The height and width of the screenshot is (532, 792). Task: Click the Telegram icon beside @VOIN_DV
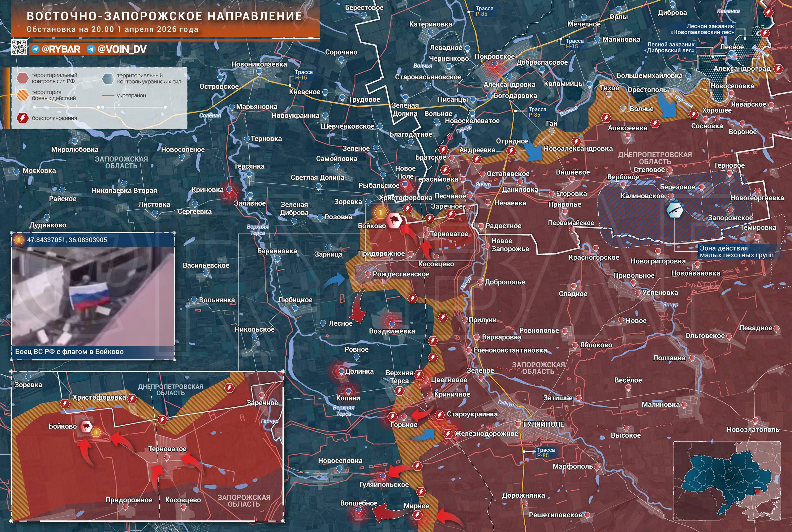[91, 49]
